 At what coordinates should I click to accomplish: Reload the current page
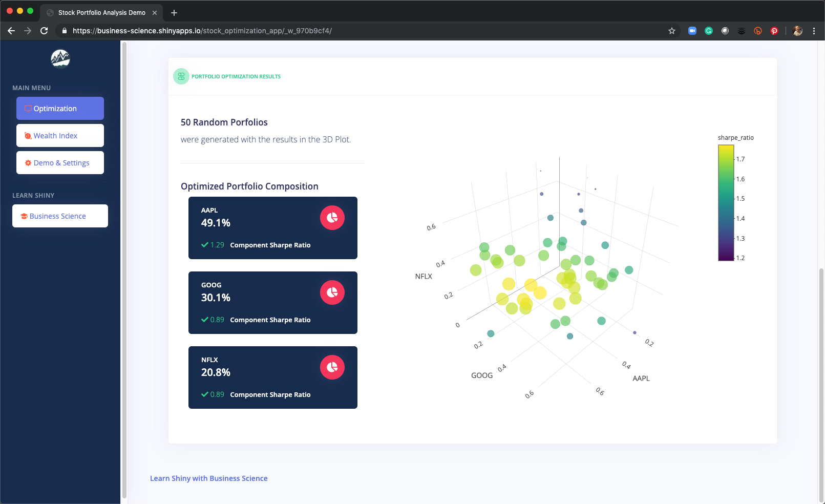[x=44, y=31]
